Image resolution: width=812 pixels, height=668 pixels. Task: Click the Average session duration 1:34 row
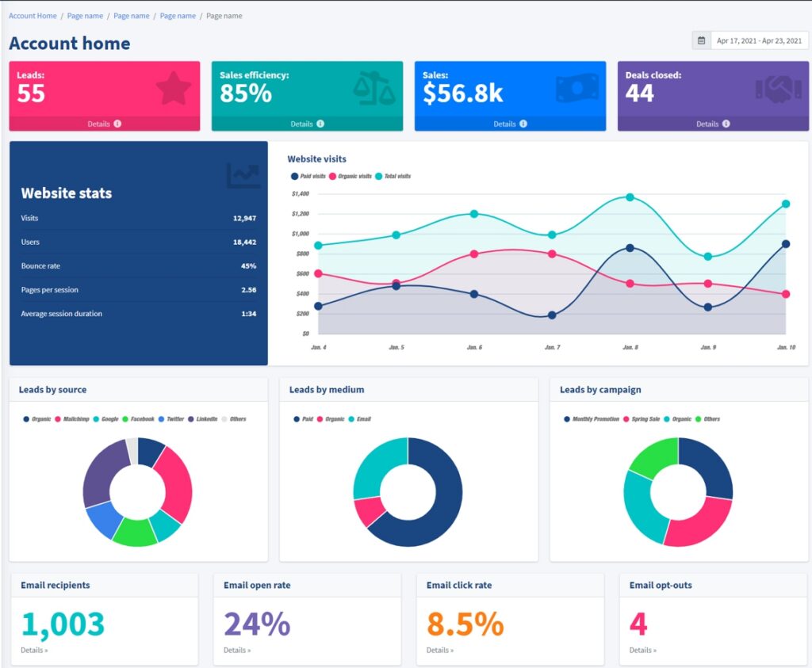click(x=138, y=314)
